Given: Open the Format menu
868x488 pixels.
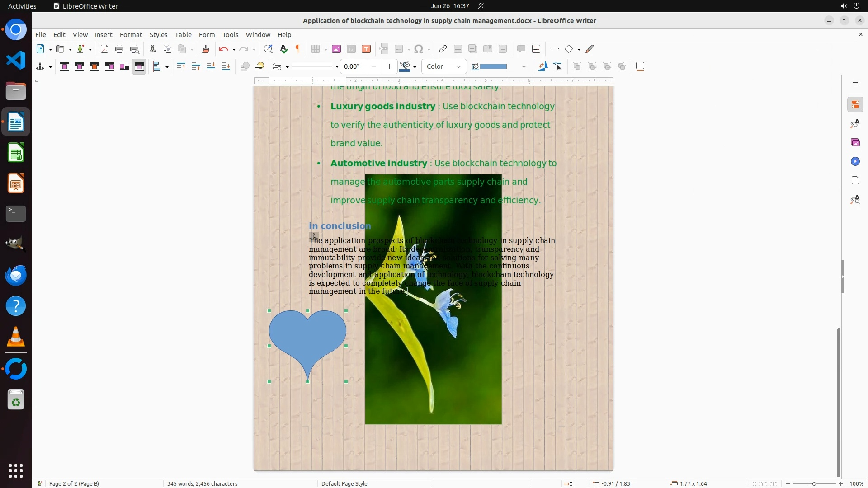Looking at the screenshot, I should click(x=131, y=34).
